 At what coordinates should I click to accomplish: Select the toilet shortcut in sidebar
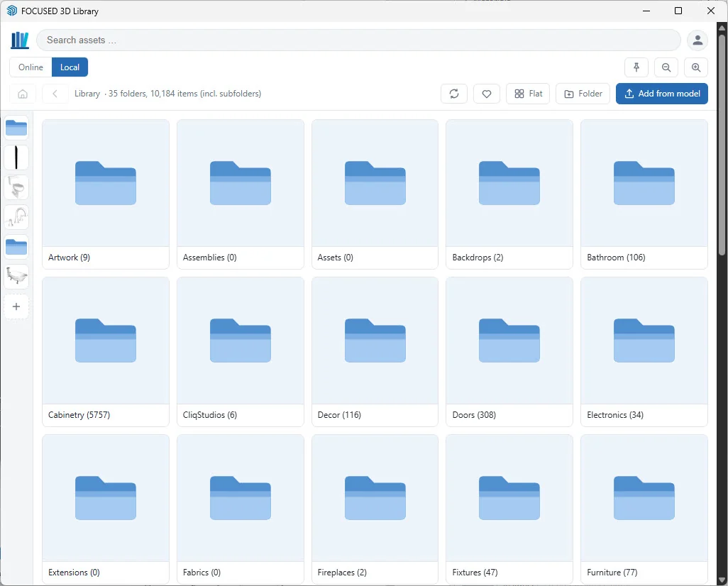(16, 187)
